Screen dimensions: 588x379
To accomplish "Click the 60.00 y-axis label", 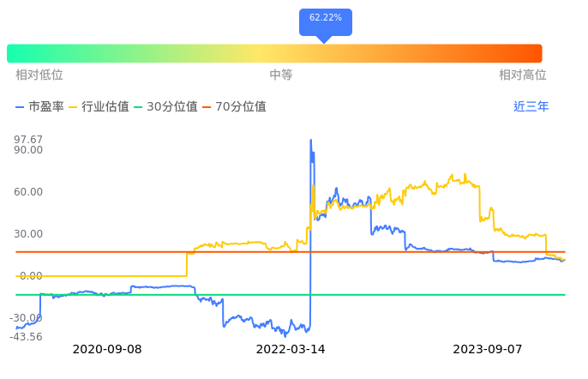I will coord(29,192).
